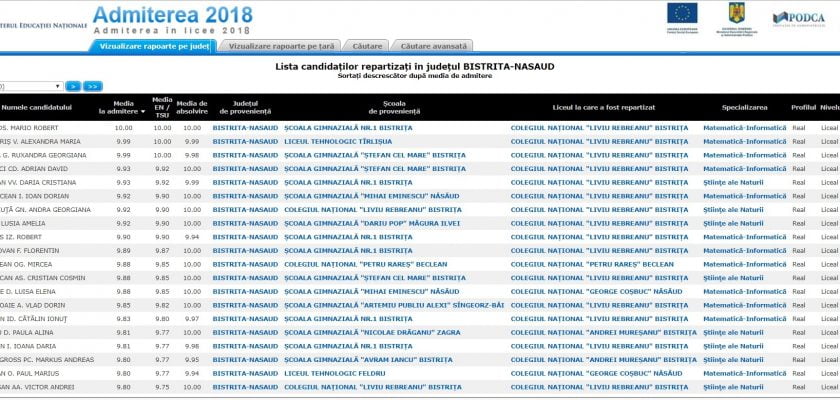
Task: Switch to Vizualizare rapoarte pe țară tab
Action: (281, 46)
